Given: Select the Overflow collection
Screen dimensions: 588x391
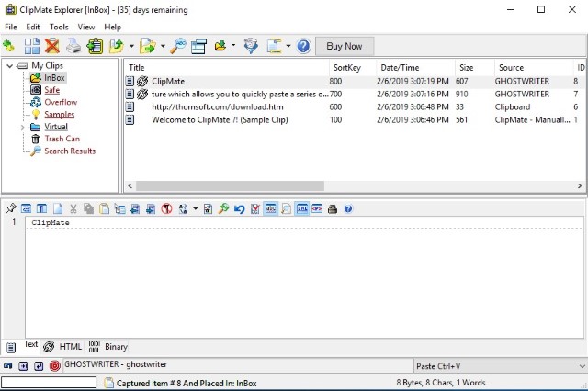Looking at the screenshot, I should click(x=61, y=102).
